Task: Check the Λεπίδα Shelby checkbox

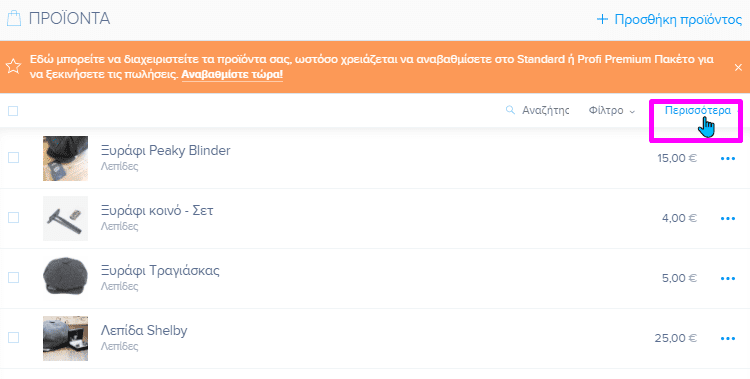Action: tap(13, 337)
